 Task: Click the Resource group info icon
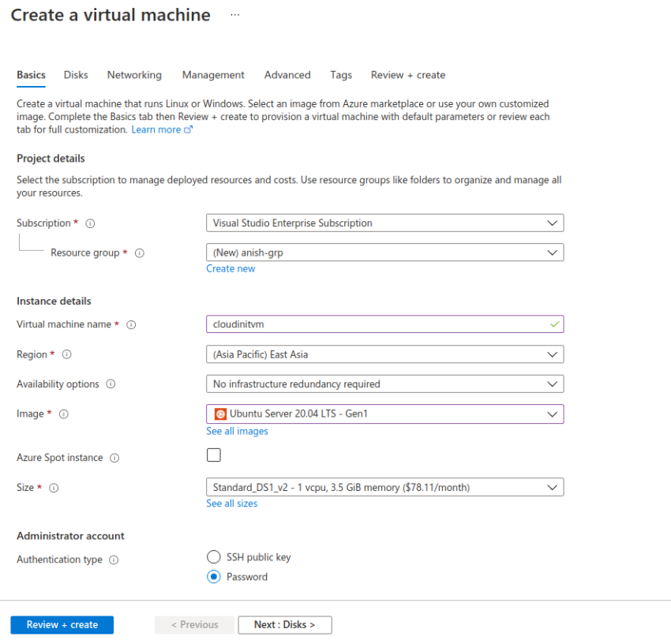point(140,253)
